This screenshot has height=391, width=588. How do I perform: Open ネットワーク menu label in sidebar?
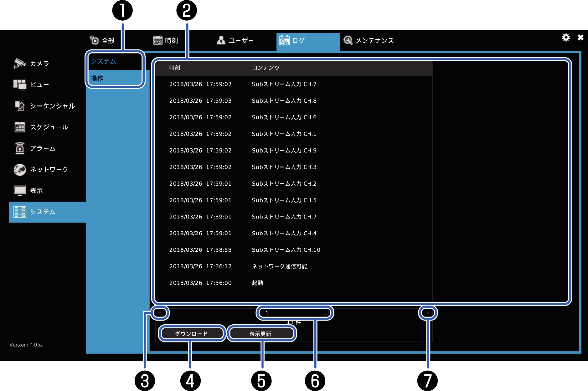click(49, 170)
